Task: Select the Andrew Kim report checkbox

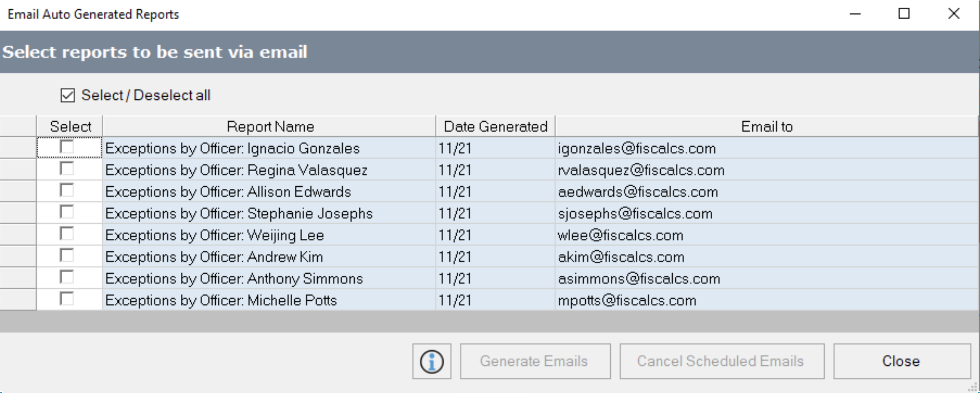Action: pyautogui.click(x=67, y=255)
